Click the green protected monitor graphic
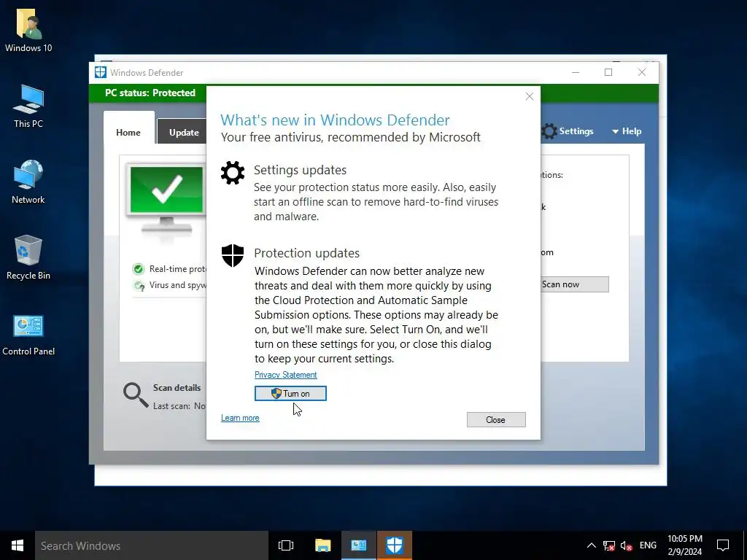 pos(166,198)
